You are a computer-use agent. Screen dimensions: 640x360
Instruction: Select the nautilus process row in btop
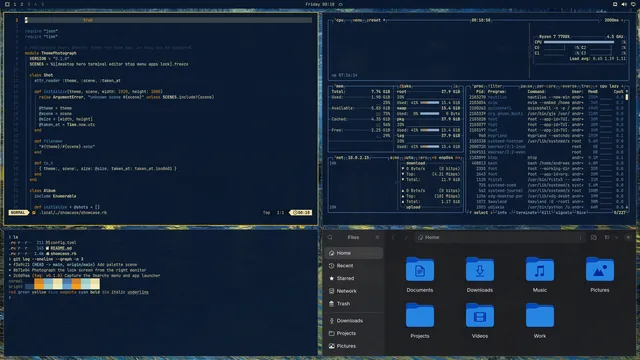point(546,97)
